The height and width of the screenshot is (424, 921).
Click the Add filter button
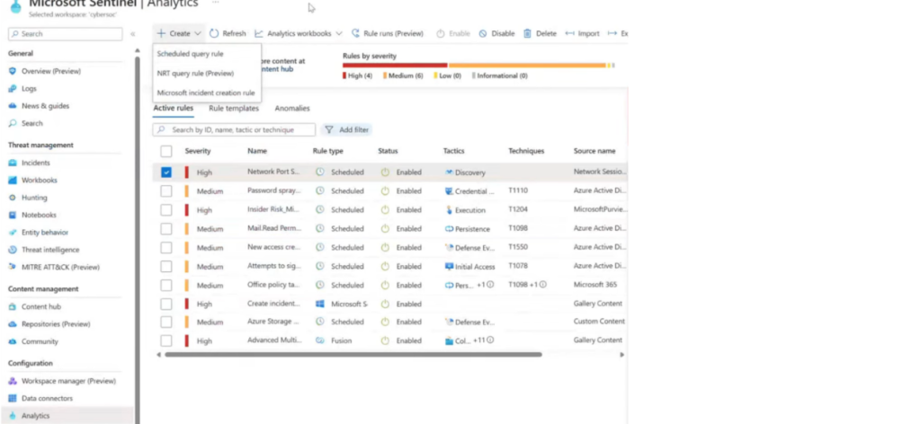click(x=347, y=130)
